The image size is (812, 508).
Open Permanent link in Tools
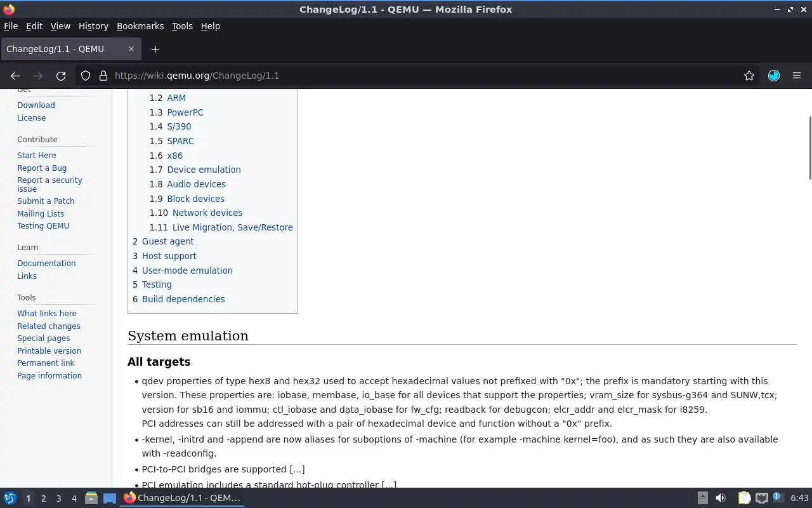click(46, 363)
